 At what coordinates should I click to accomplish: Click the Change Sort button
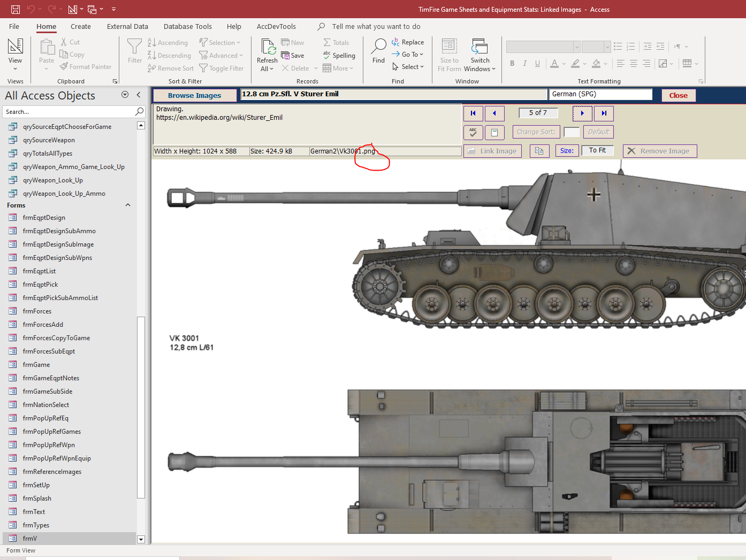[536, 132]
